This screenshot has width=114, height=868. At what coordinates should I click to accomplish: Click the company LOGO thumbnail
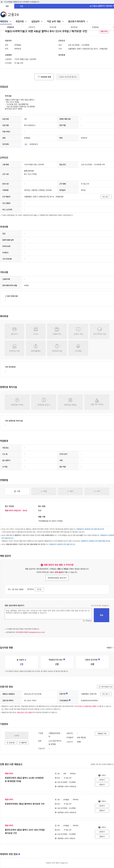pyautogui.click(x=17, y=736)
